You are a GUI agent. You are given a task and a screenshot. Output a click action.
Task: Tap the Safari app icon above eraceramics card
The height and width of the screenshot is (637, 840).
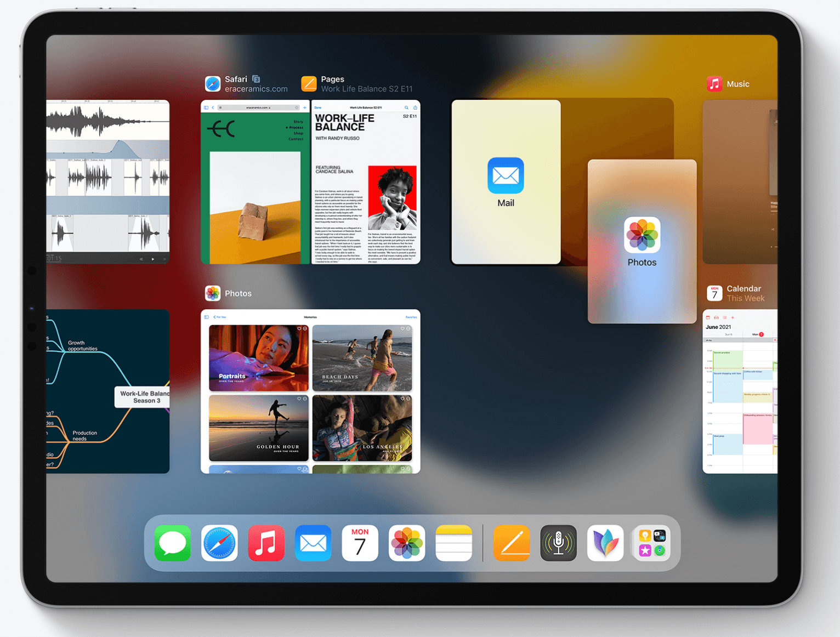[213, 84]
